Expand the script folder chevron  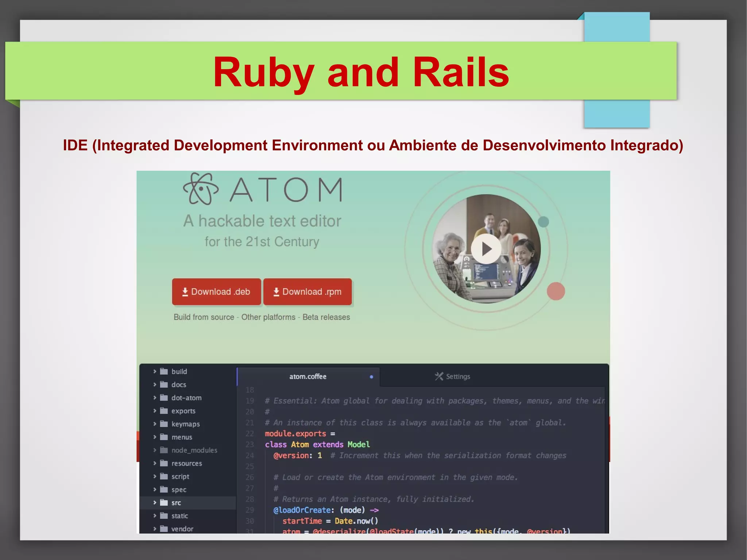point(155,476)
